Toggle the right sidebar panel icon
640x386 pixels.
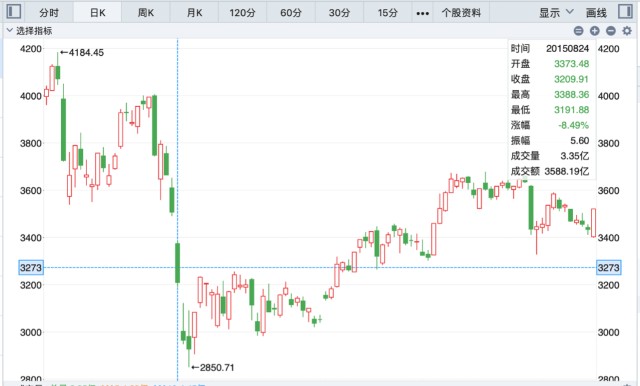[625, 11]
